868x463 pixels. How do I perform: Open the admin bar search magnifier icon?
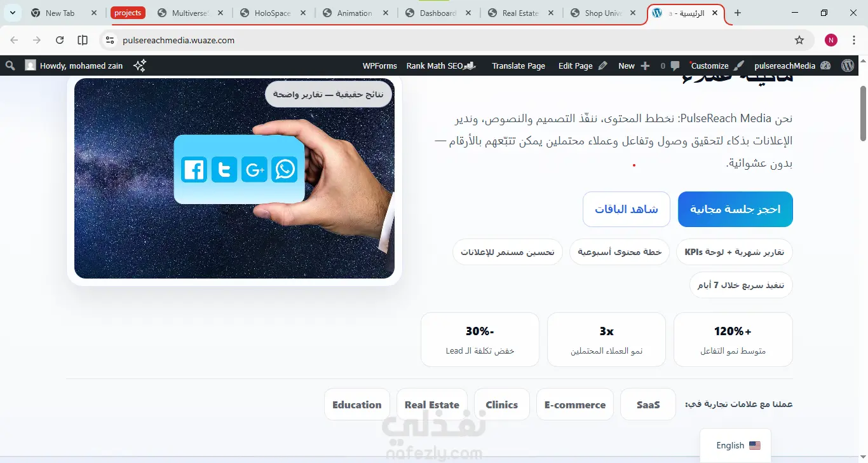tap(10, 66)
